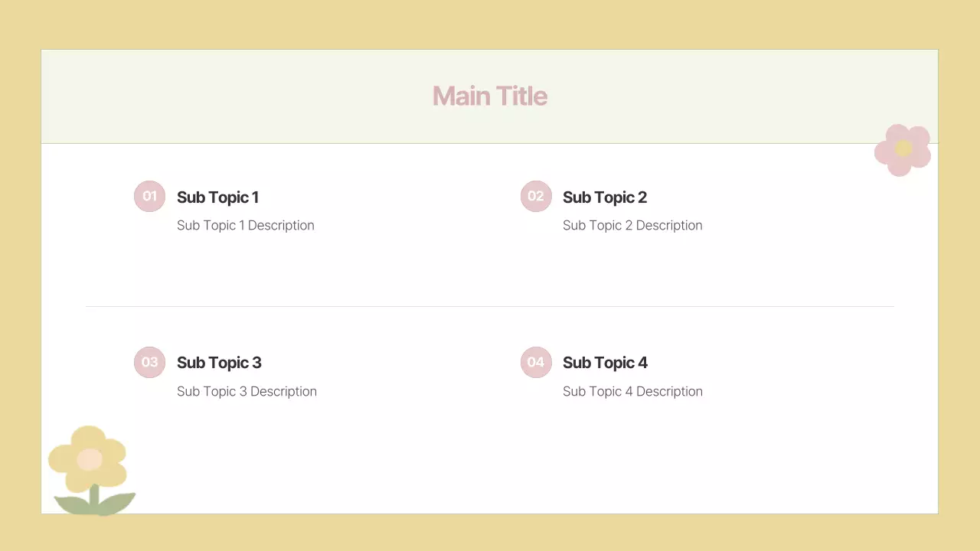Click the yellow outer border background
Screen dimensions: 980x551
(490, 24)
